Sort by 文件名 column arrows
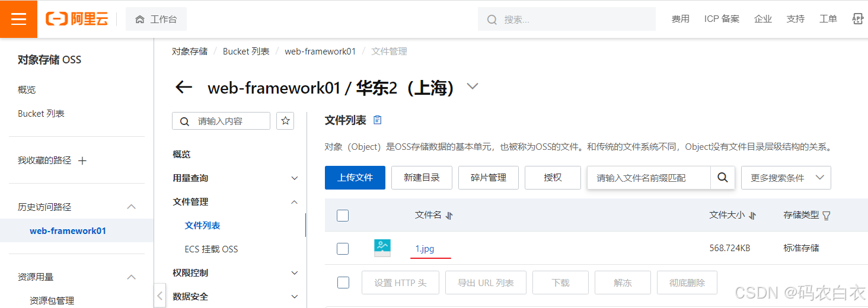This screenshot has height=308, width=868. tap(449, 216)
